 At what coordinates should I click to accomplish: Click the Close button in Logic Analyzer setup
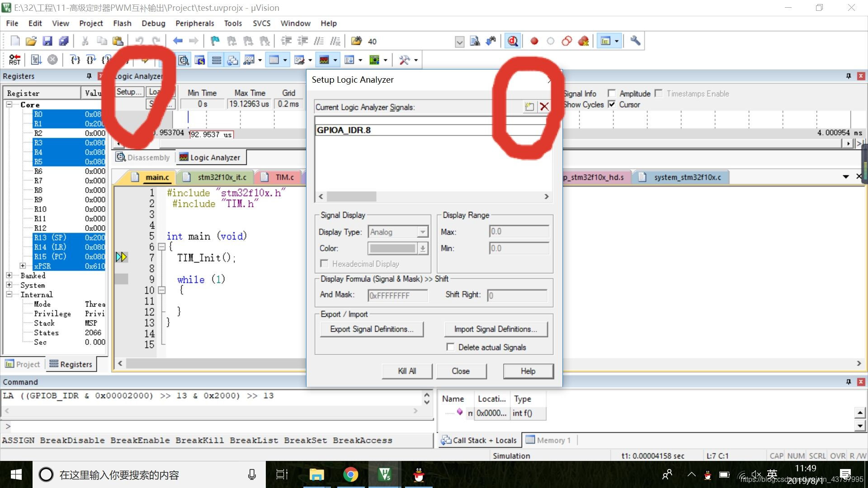point(460,371)
